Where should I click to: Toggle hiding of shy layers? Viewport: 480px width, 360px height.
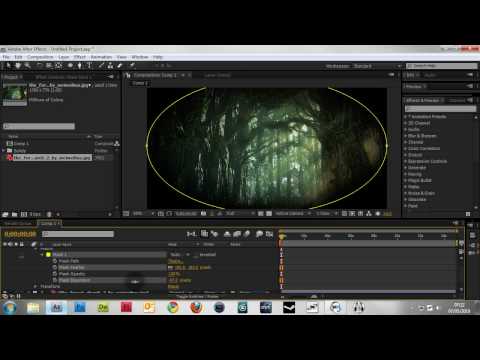click(x=227, y=234)
